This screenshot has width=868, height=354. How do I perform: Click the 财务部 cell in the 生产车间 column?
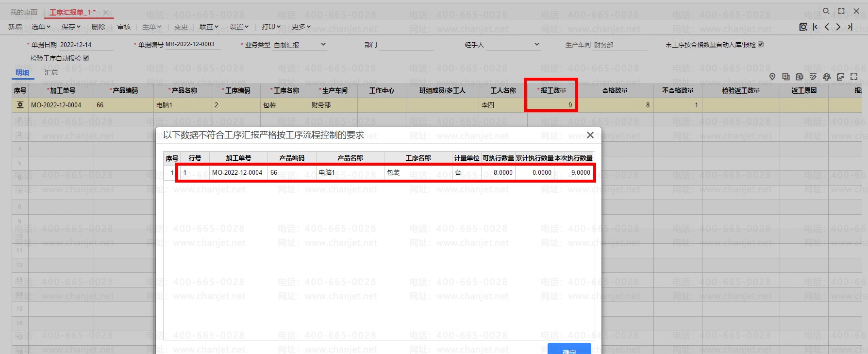pos(333,105)
